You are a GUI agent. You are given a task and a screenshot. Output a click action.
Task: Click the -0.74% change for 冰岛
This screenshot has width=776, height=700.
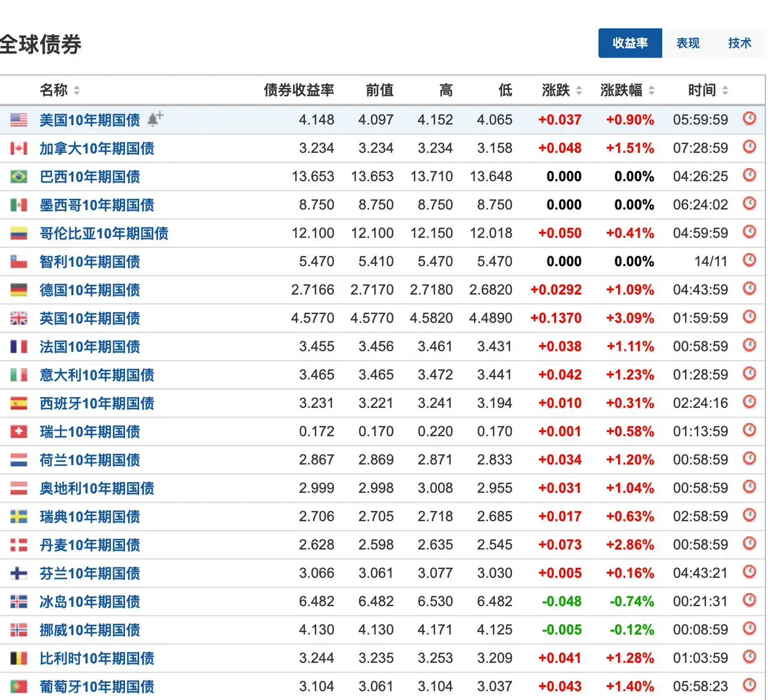632,602
